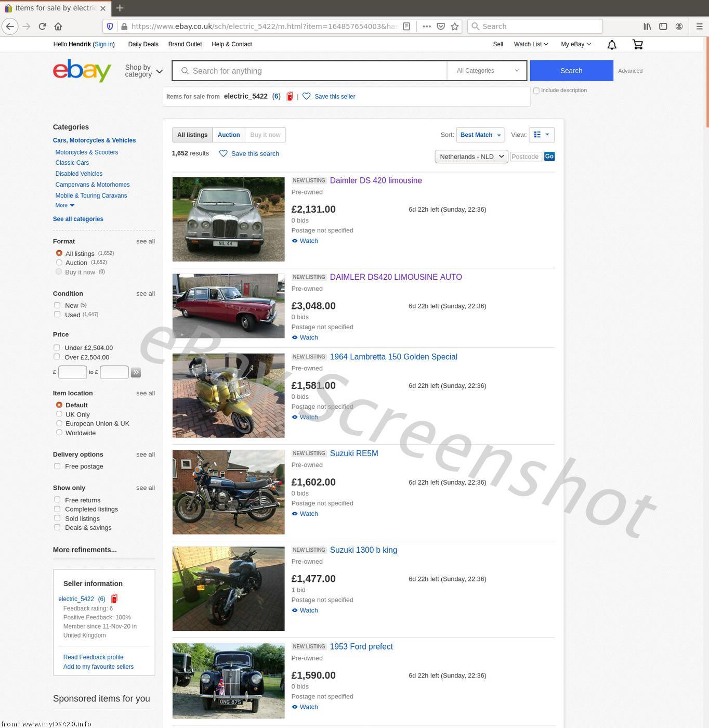Open the Firefox hamburger menu
Screen dimensions: 709x728
699,27
